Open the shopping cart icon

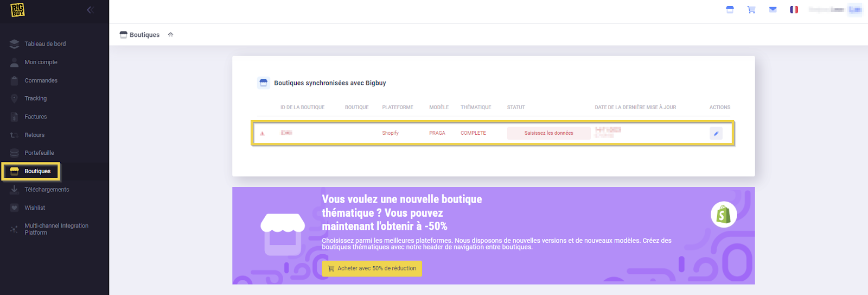(x=751, y=10)
